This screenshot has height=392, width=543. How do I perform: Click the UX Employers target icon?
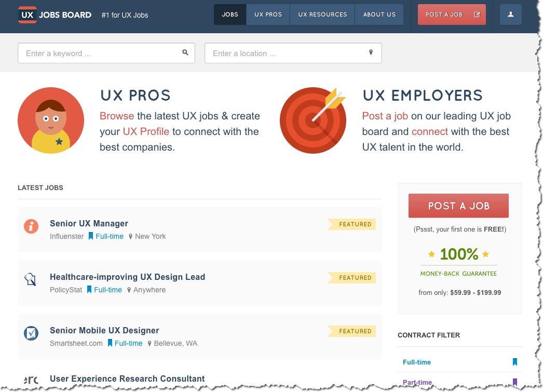[x=313, y=120]
